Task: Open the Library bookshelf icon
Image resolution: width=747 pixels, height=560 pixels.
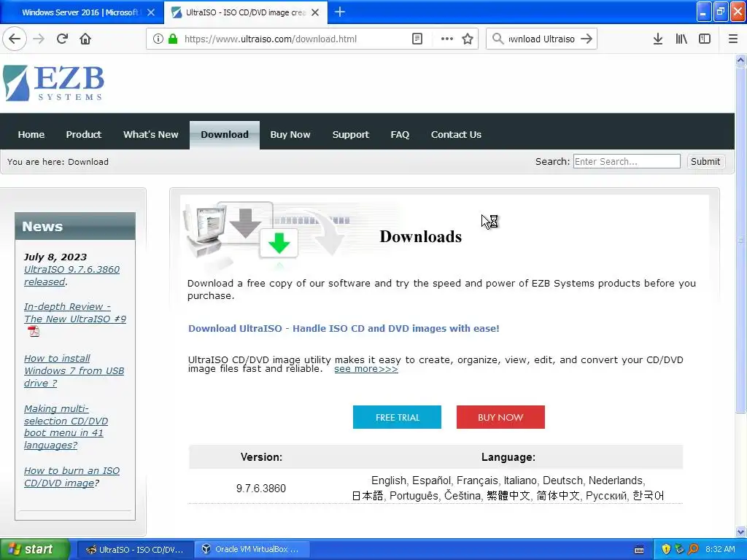Action: (681, 39)
